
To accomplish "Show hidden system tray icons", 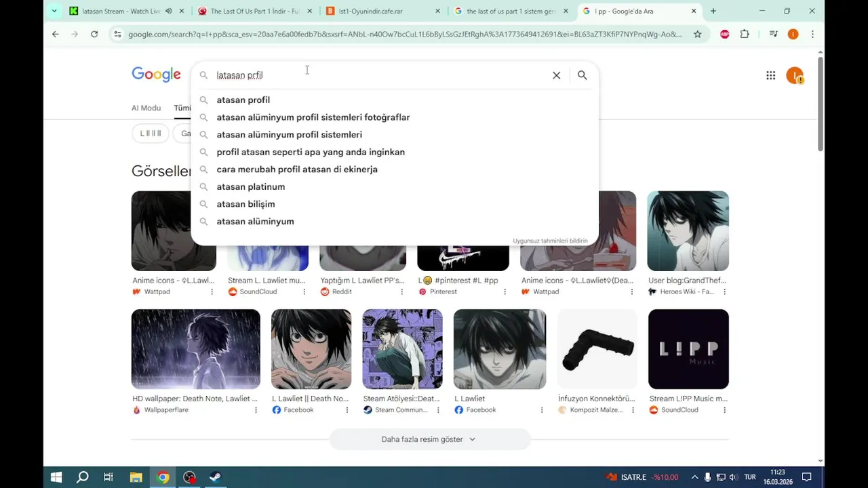I will [694, 477].
